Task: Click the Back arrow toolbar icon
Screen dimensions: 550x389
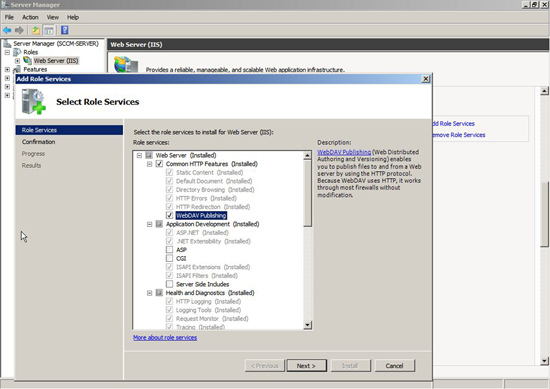Action: [7, 31]
